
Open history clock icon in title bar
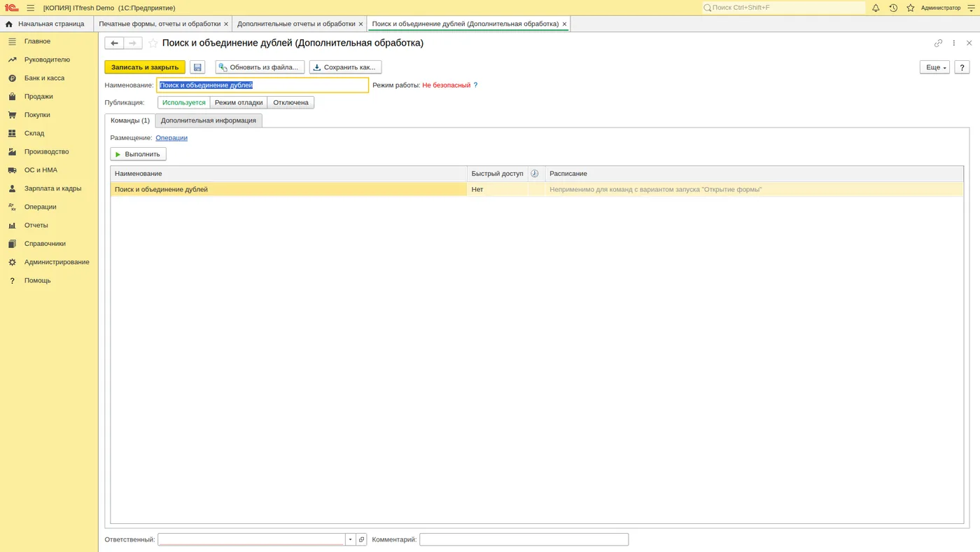click(893, 8)
